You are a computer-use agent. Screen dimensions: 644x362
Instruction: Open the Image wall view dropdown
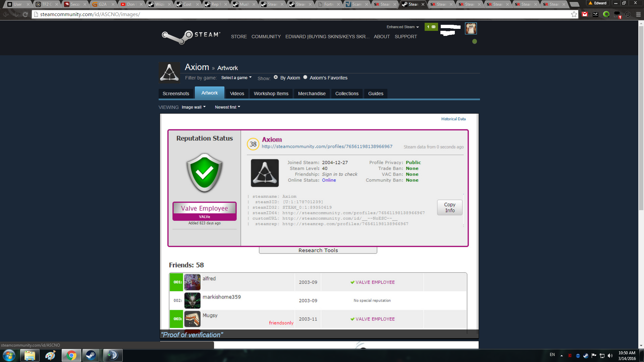point(194,107)
